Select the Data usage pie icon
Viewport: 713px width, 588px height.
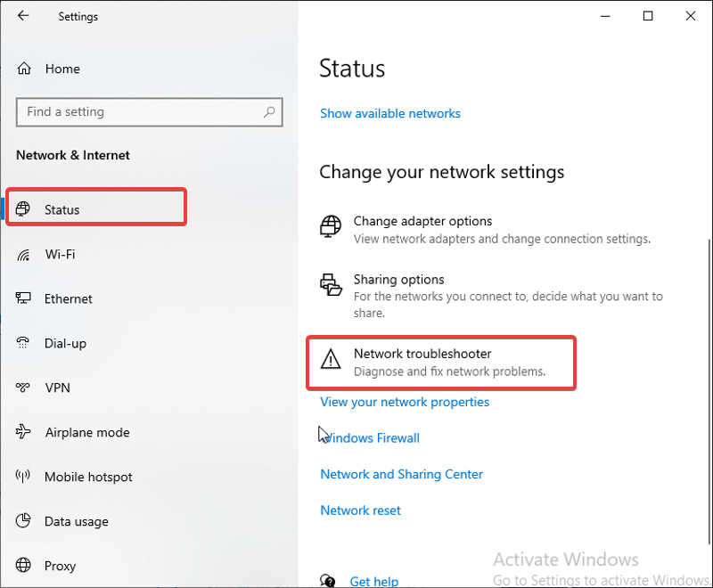coord(23,521)
